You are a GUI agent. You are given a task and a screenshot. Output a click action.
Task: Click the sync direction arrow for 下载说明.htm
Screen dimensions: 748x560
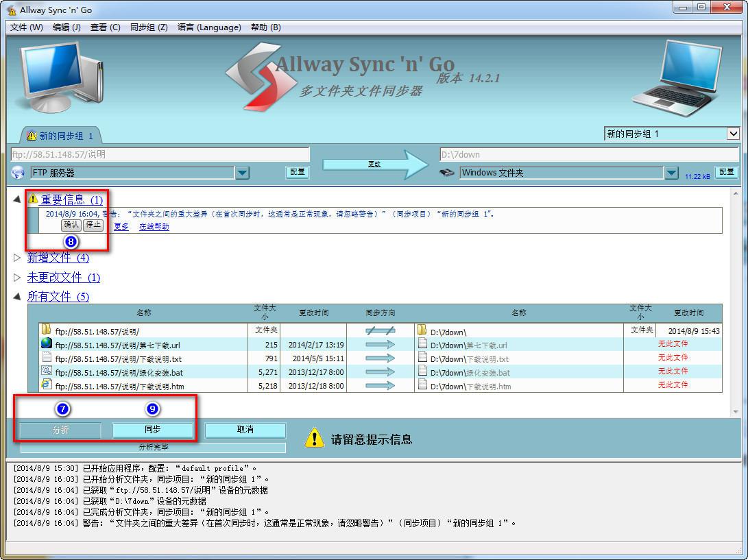381,385
